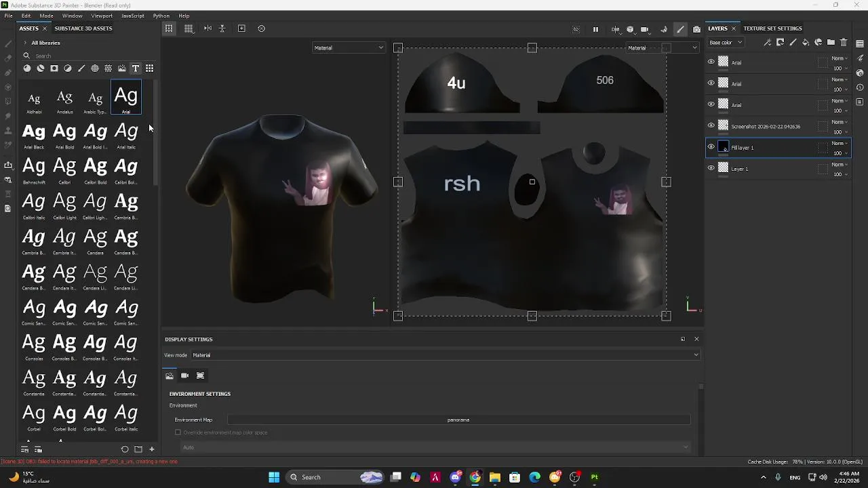Screen dimensions: 868x488
Task: Open the 2D viewport Material dropdown
Action: click(662, 47)
